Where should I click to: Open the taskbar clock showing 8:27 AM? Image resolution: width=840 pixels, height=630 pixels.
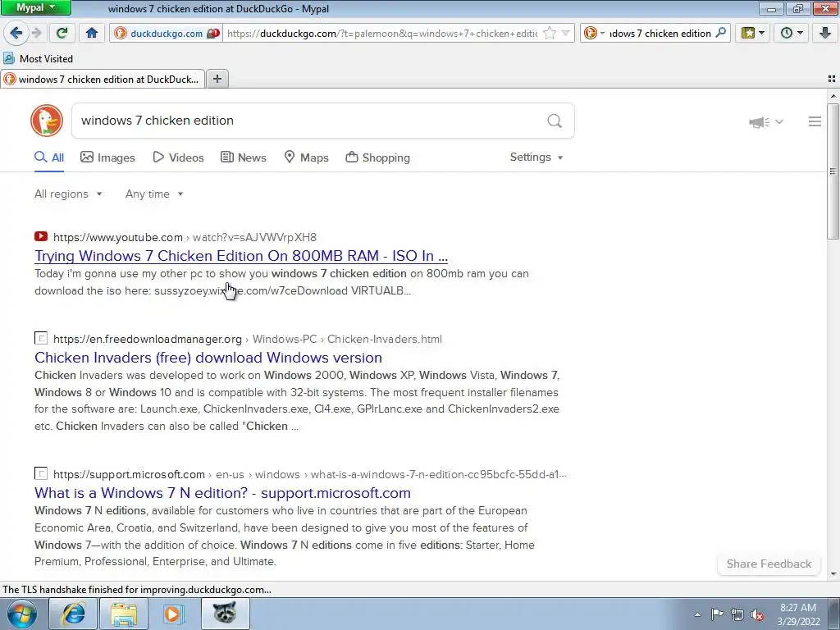(x=798, y=614)
